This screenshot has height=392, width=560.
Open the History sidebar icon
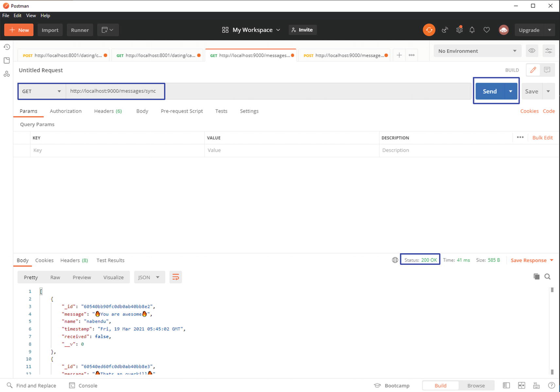[x=7, y=47]
